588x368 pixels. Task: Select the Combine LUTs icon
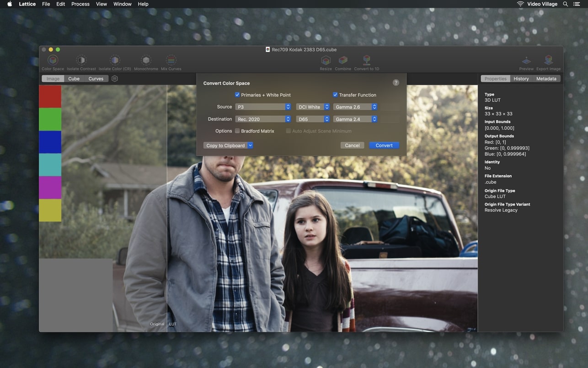(343, 60)
